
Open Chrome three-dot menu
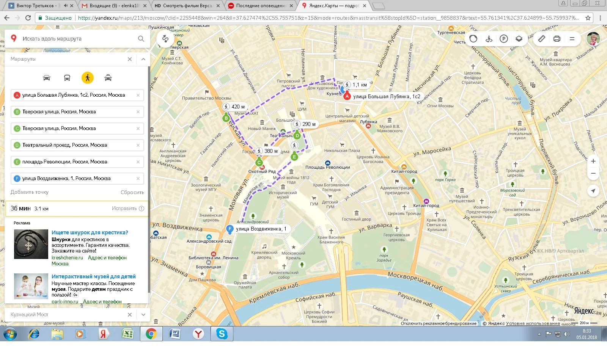(600, 18)
